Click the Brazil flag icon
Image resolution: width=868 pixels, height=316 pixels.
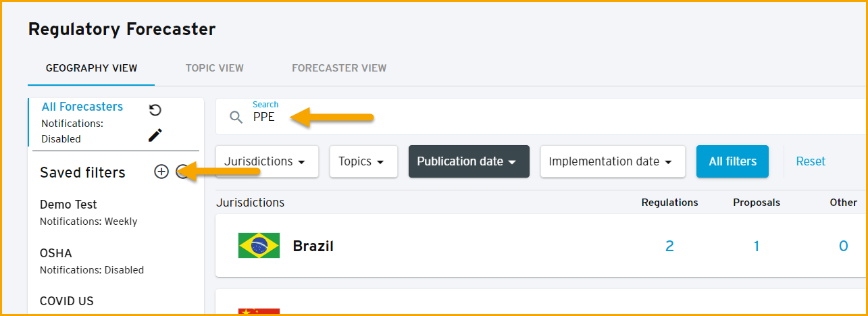pos(259,246)
